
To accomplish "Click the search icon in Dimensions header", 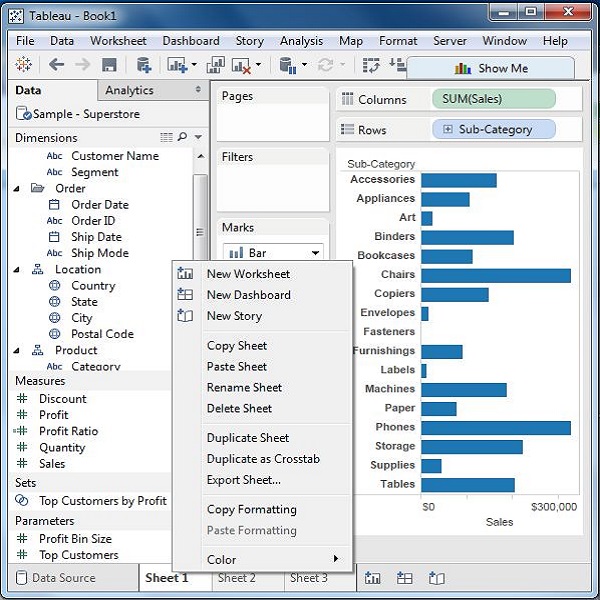I will [x=183, y=137].
